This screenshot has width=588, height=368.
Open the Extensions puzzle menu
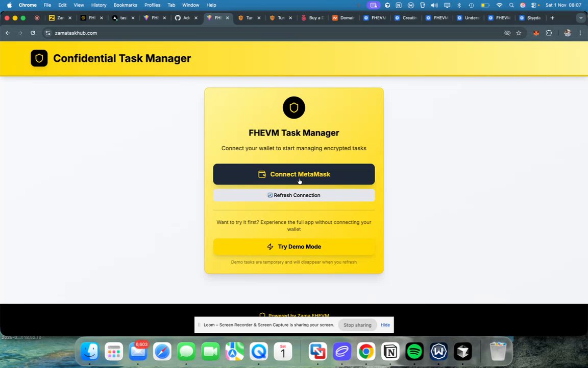[x=549, y=33]
